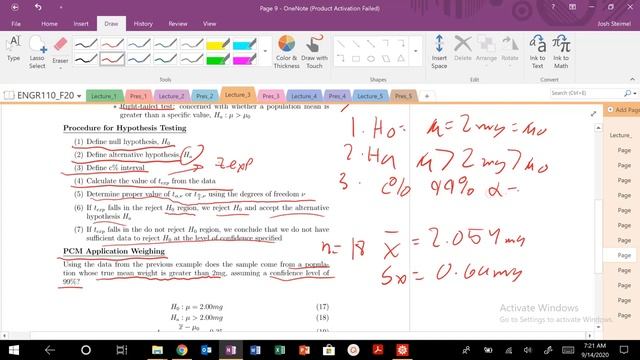Open the Pres_2 section tab

click(204, 96)
